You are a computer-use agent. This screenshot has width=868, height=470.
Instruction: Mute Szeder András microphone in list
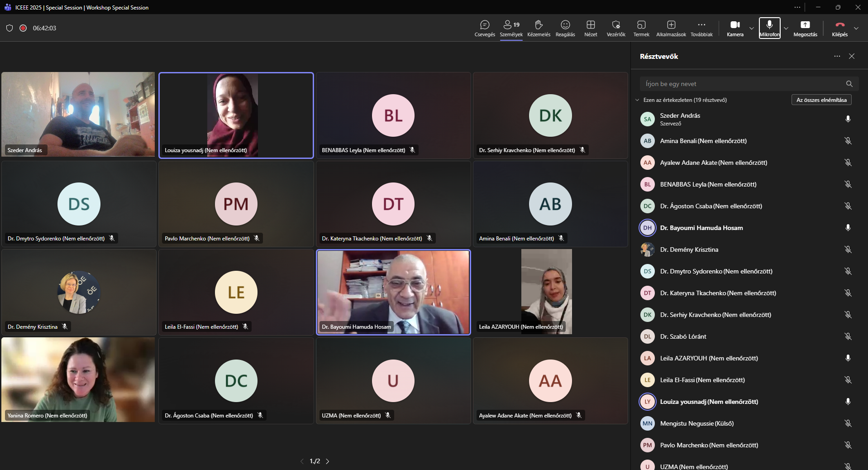tap(848, 119)
